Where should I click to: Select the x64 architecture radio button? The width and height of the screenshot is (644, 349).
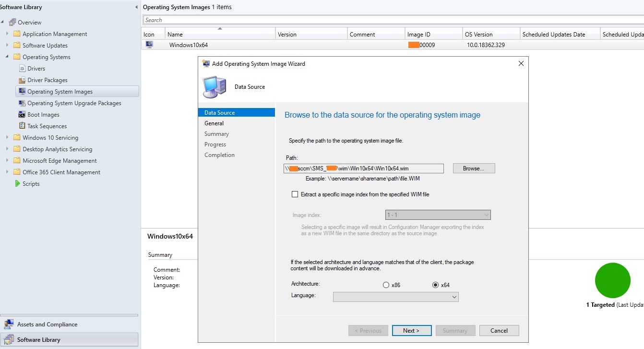[x=435, y=285]
